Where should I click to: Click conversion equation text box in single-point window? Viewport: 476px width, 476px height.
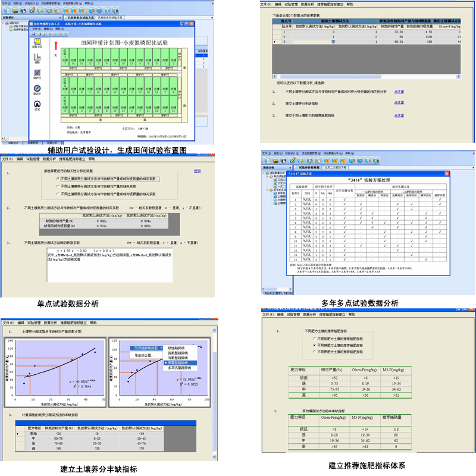point(110,265)
